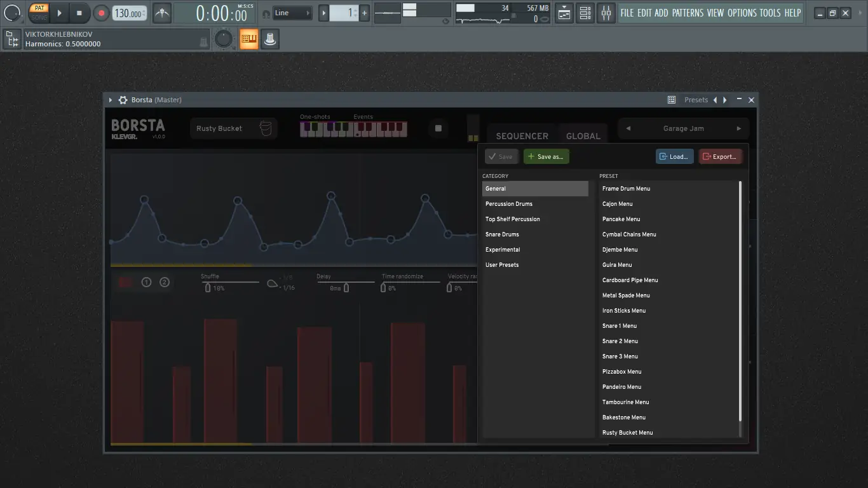The height and width of the screenshot is (488, 868).
Task: Select Djembe Menu preset from list
Action: pos(620,250)
